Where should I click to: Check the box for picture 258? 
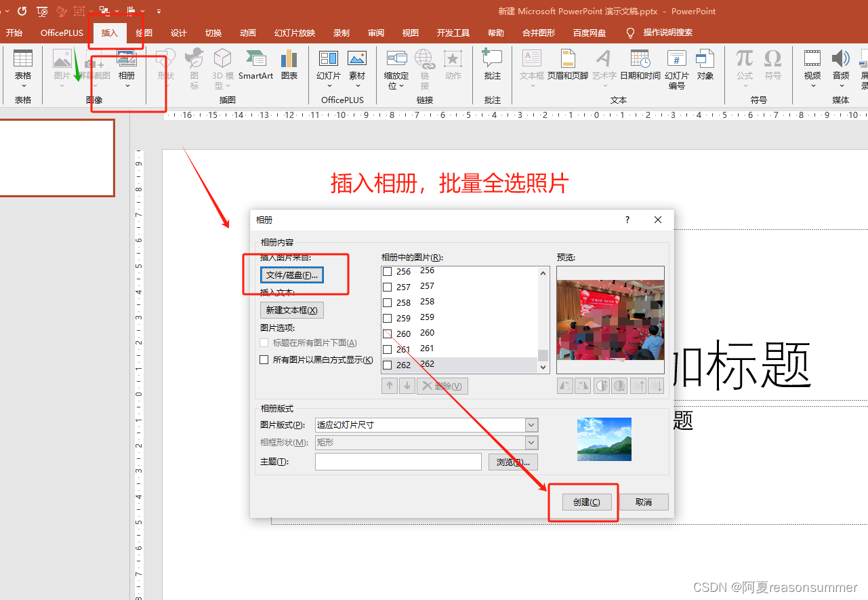(x=388, y=302)
